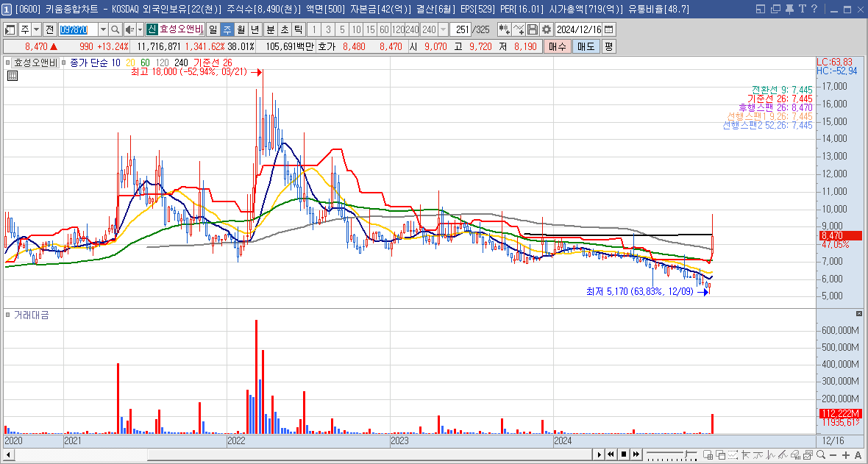Click the date field 2024/12/16
Viewport: 868px width, 464px height.
coord(578,29)
